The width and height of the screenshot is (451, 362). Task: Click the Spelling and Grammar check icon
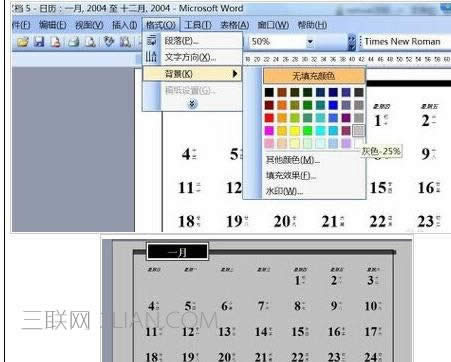pos(109,42)
